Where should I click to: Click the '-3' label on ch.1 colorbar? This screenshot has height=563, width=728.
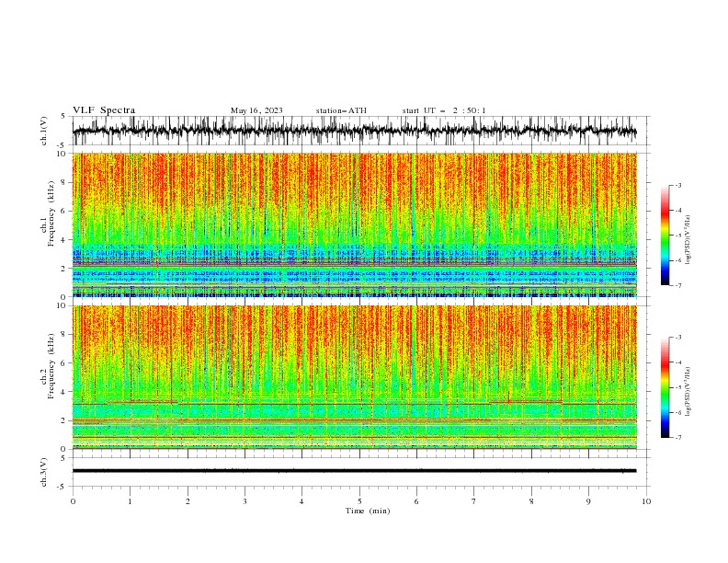point(678,185)
